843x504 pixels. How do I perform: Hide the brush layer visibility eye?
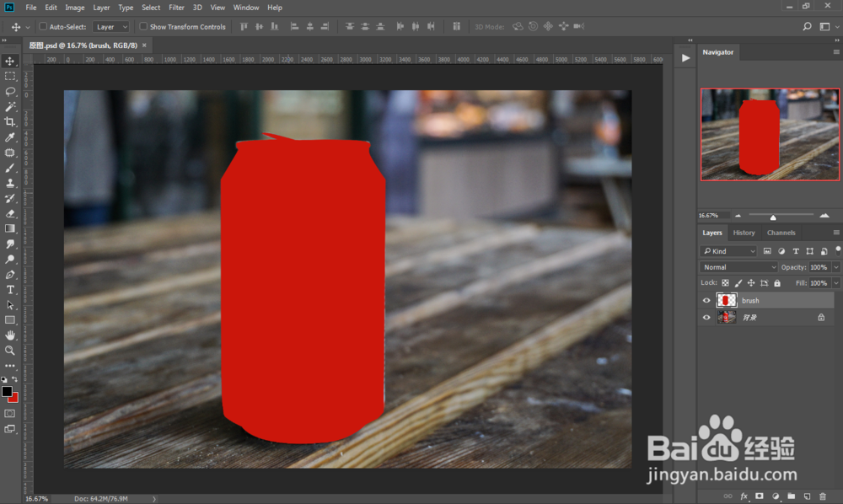click(x=706, y=300)
